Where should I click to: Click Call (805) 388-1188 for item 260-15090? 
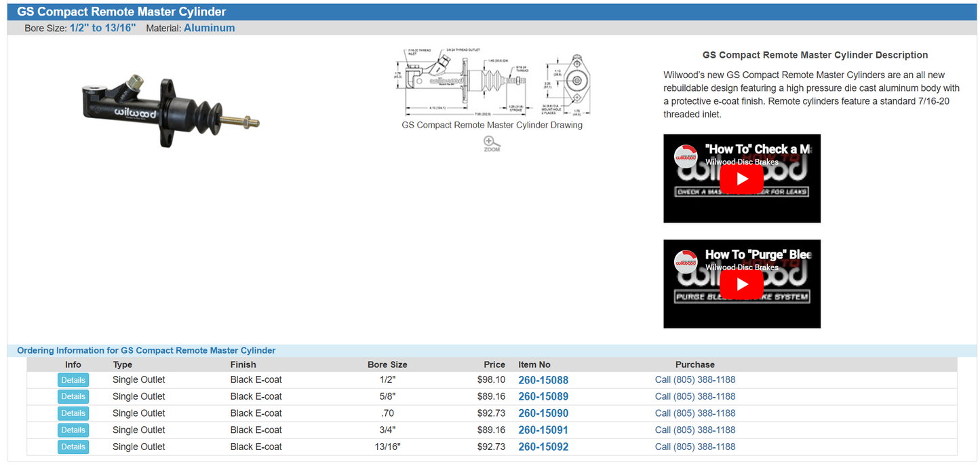(695, 413)
